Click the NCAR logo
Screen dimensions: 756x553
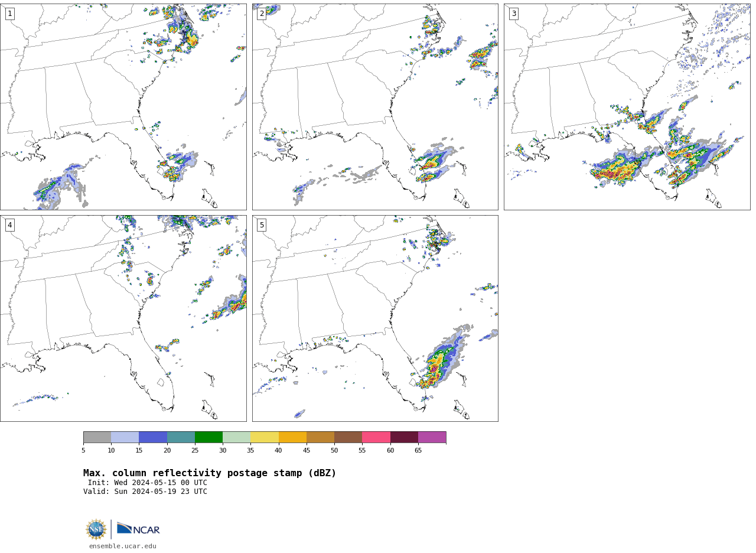pyautogui.click(x=138, y=529)
